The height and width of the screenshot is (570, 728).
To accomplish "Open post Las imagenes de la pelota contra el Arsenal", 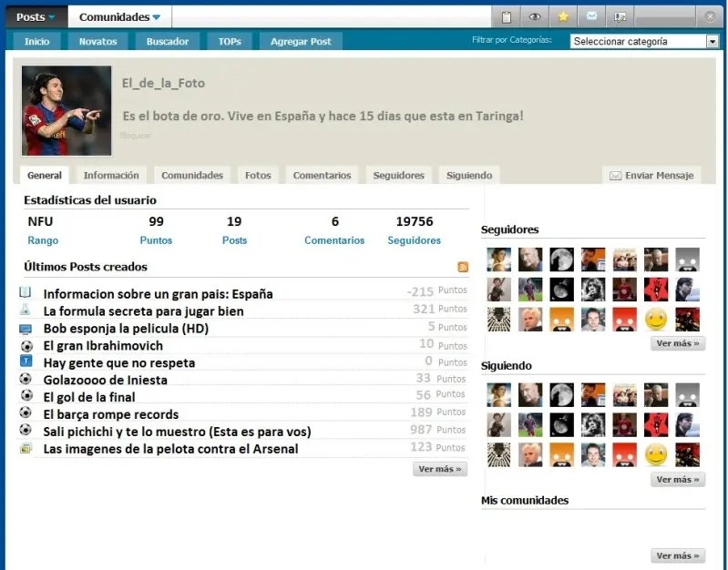I will coord(170,449).
